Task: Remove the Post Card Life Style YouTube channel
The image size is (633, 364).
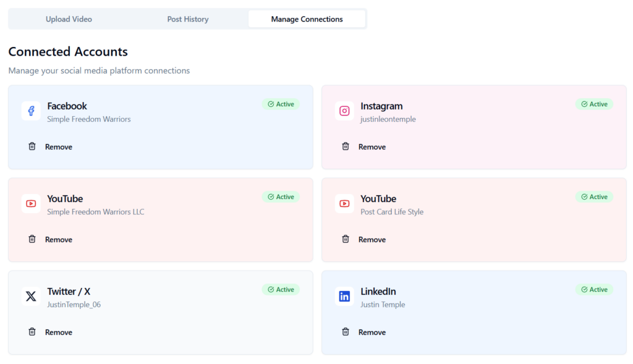Action: pos(364,239)
